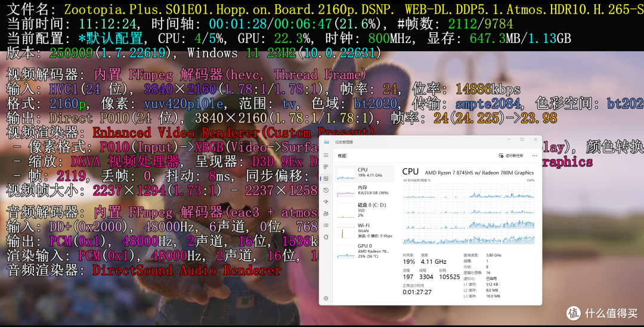Close the Task Manager window
Screen dimensions: 644x327
click(x=535, y=140)
